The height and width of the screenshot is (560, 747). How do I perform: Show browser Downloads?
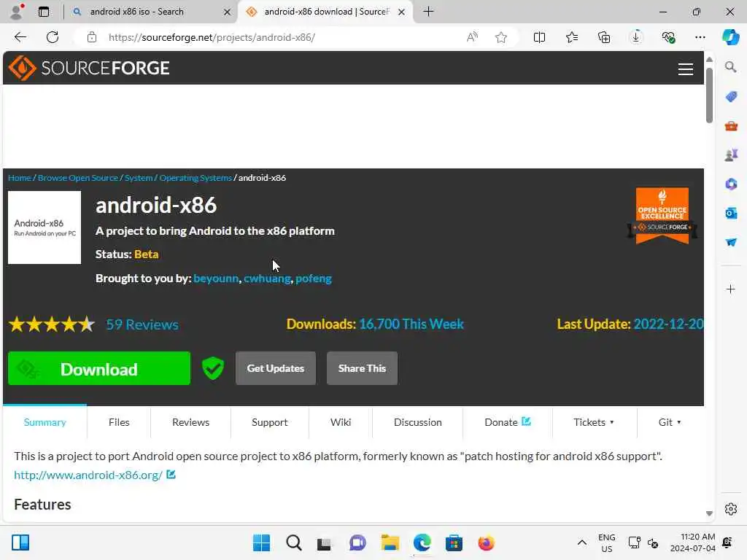636,37
